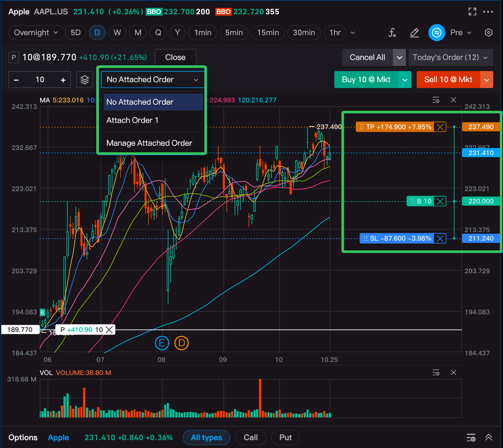Open the indicators (fx) tool
This screenshot has width=503, height=448.
tap(392, 33)
